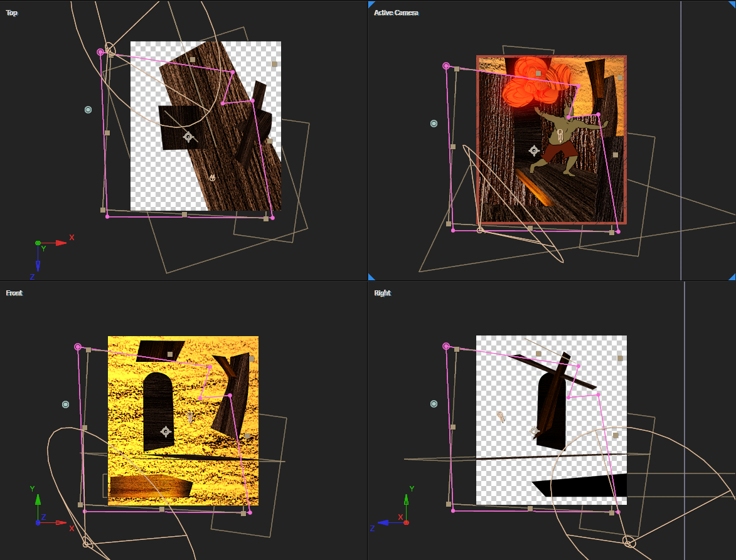
Task: Select the small light bulb icon in Top view
Action: tap(212, 177)
